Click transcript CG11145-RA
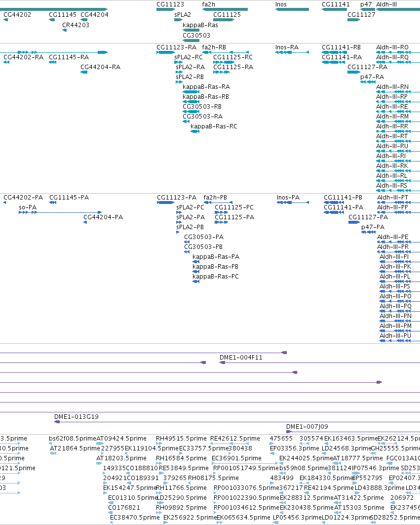 pyautogui.click(x=69, y=57)
